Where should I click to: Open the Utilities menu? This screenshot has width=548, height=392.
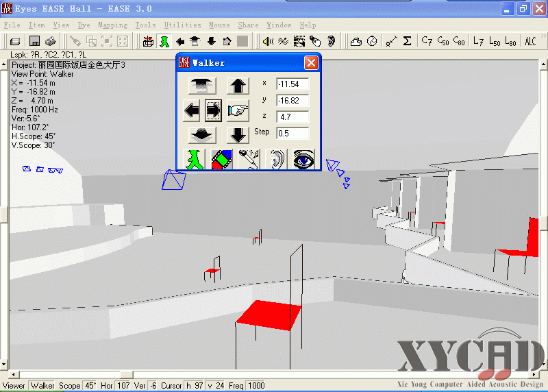pos(182,25)
